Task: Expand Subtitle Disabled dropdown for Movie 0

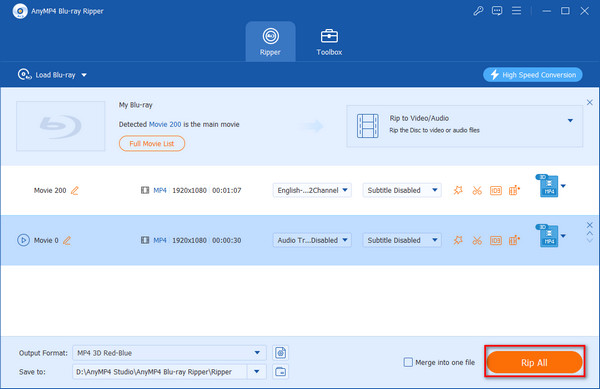Action: pyautogui.click(x=402, y=240)
